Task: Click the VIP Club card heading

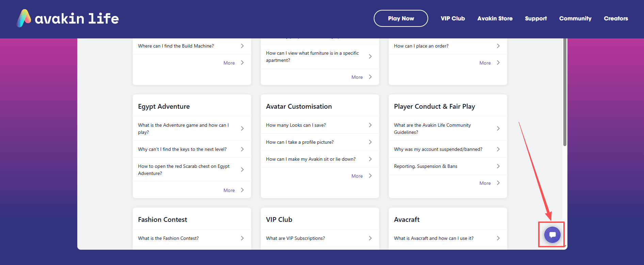Action: 279,219
